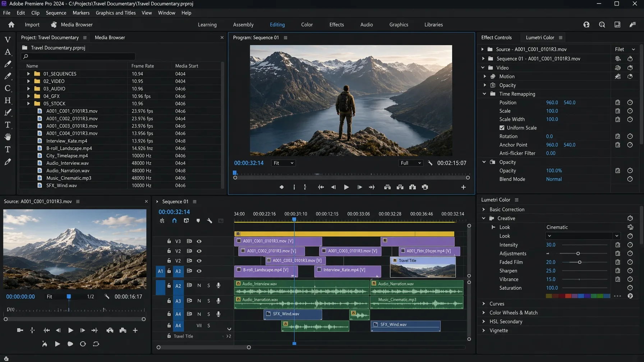This screenshot has height=362, width=644.
Task: Toggle Travel Title track lock
Action: (169, 336)
